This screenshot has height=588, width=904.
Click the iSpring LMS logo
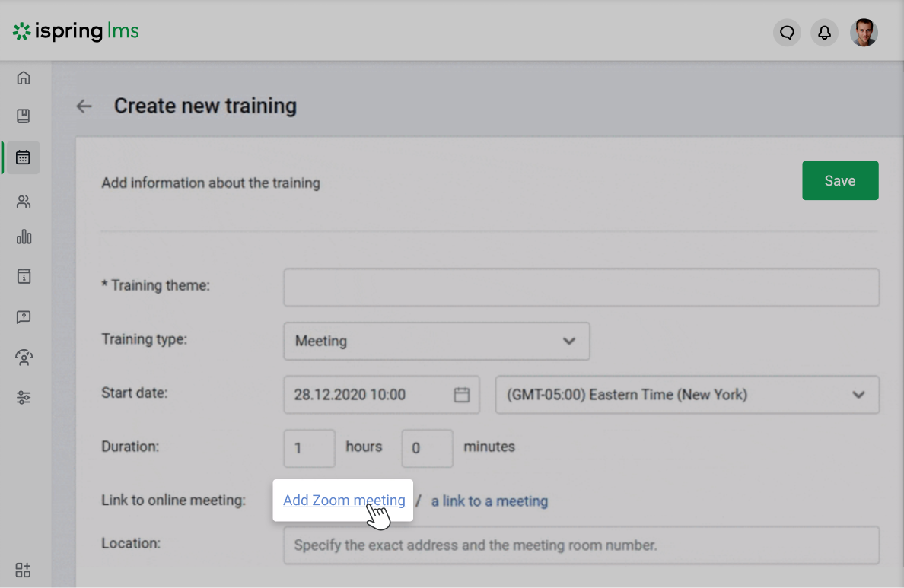75,32
